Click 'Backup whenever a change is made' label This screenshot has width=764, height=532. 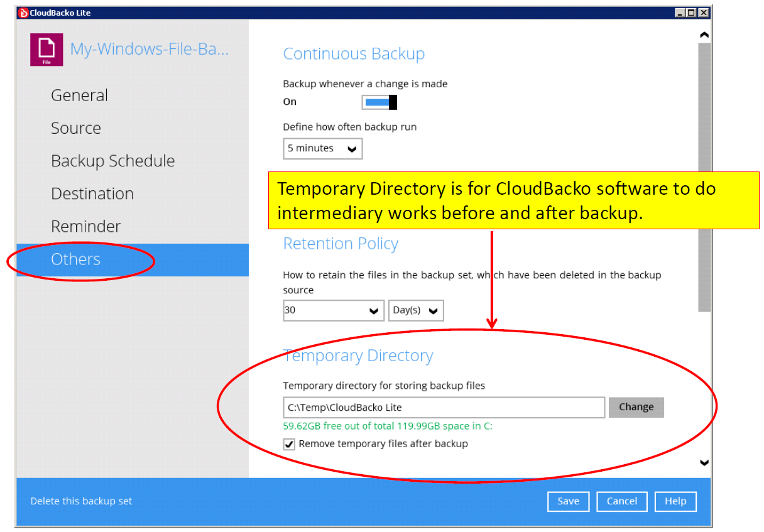click(x=365, y=84)
